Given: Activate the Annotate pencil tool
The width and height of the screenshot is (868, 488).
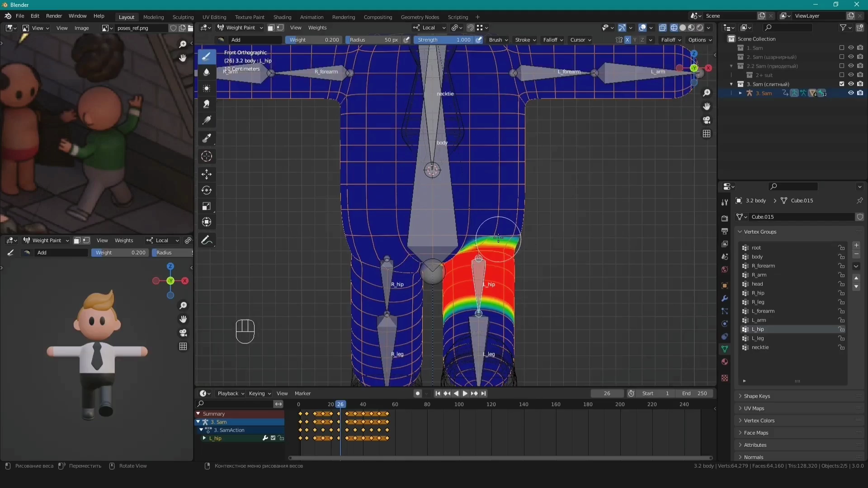Looking at the screenshot, I should click(207, 240).
